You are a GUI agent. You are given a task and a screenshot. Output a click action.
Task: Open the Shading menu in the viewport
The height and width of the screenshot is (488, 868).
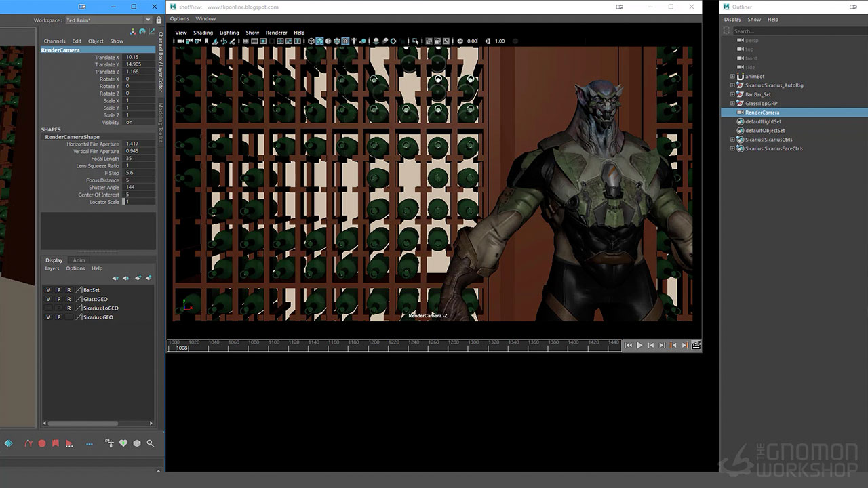click(203, 33)
